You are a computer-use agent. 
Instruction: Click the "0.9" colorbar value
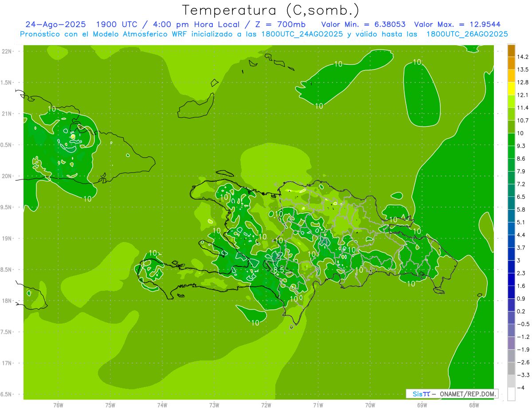click(x=521, y=298)
